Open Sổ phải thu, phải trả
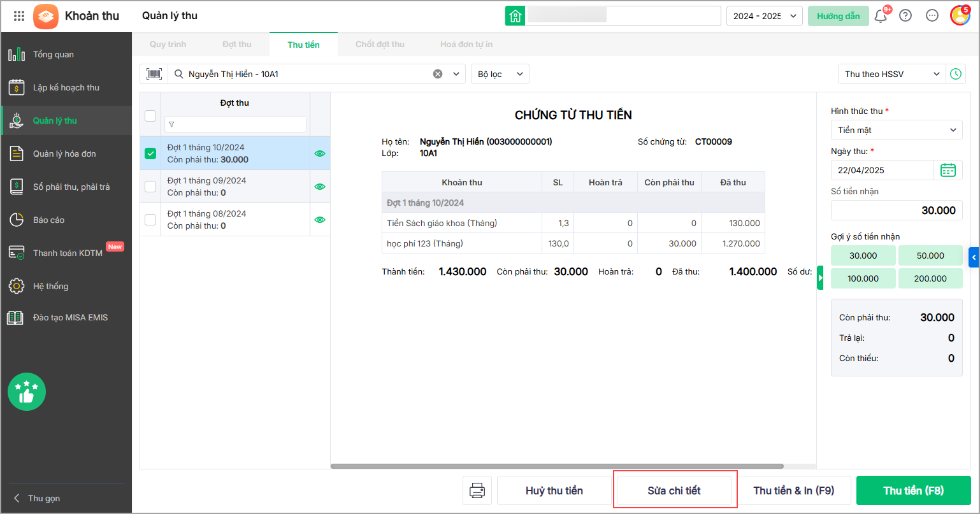The image size is (980, 514). (x=66, y=187)
